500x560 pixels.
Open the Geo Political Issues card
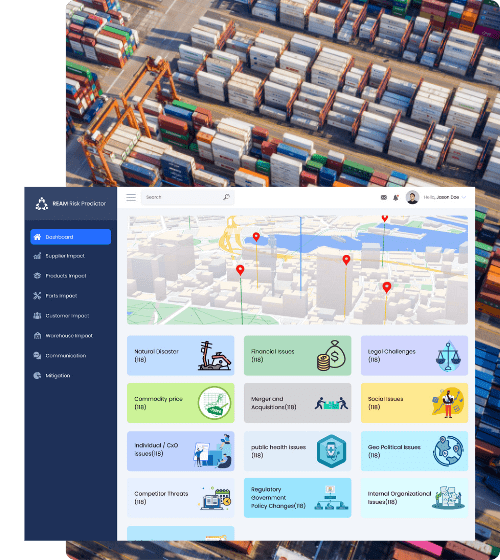click(x=414, y=451)
